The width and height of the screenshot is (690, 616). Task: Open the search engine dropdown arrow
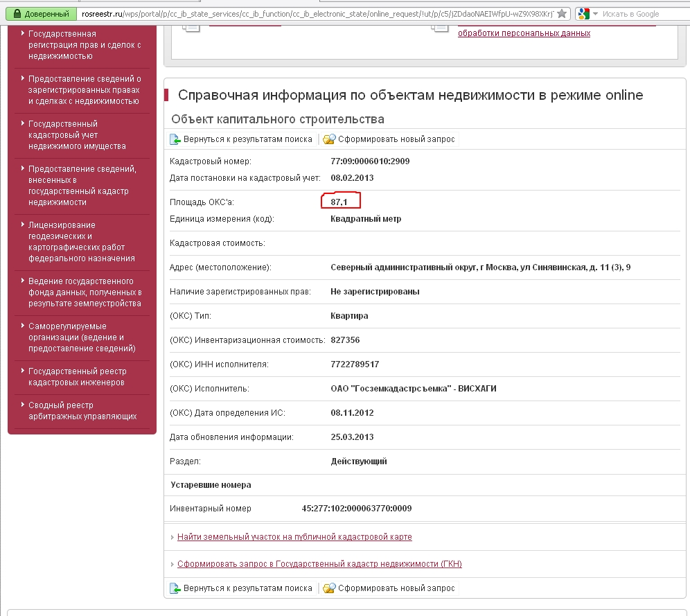click(595, 14)
